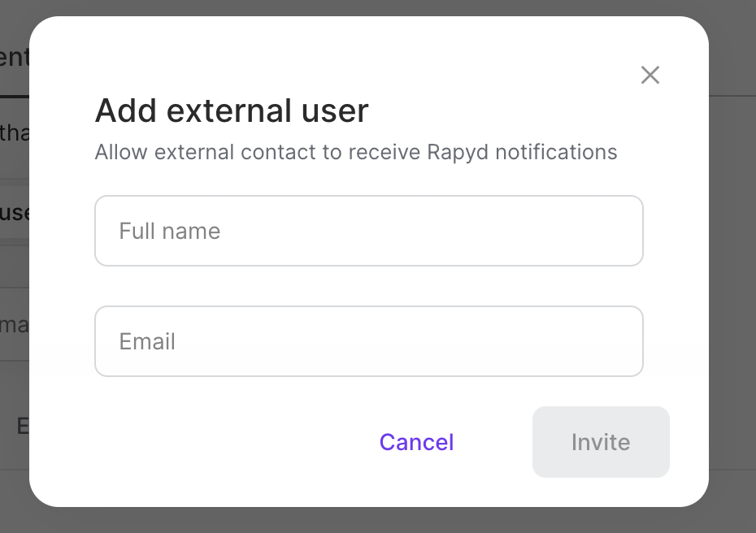The width and height of the screenshot is (756, 533).
Task: Click the dimmed "use" item behind the dialog
Action: tap(15, 213)
